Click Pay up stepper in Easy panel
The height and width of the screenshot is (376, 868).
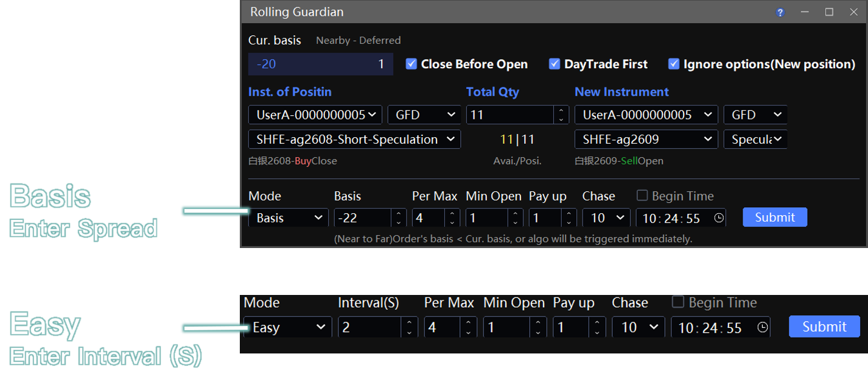(x=597, y=327)
